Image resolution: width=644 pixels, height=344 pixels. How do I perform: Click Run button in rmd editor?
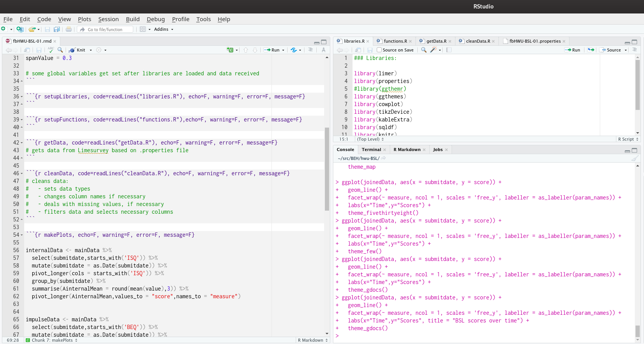(x=272, y=50)
